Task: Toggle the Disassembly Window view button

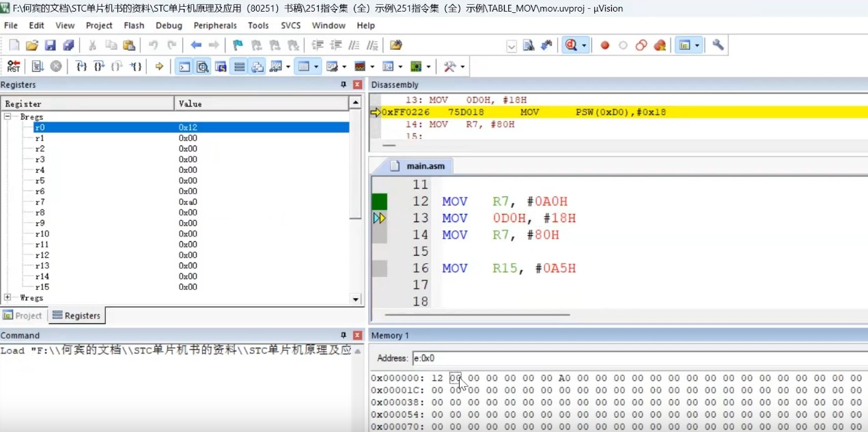Action: (203, 66)
